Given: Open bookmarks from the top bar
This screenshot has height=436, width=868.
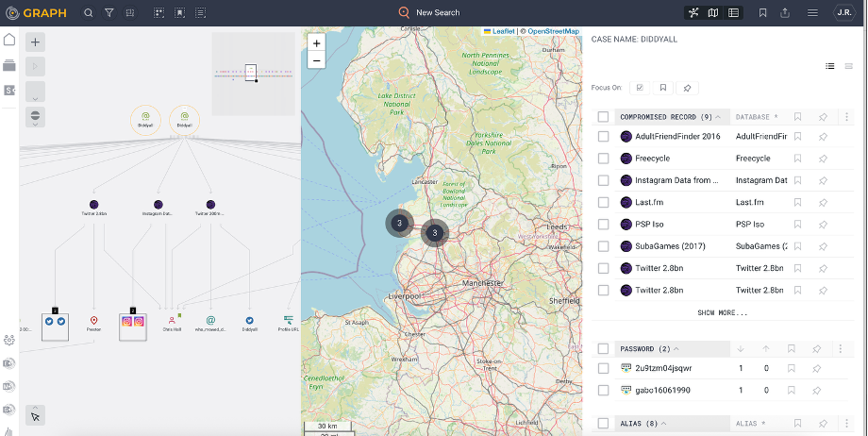Looking at the screenshot, I should (x=763, y=13).
